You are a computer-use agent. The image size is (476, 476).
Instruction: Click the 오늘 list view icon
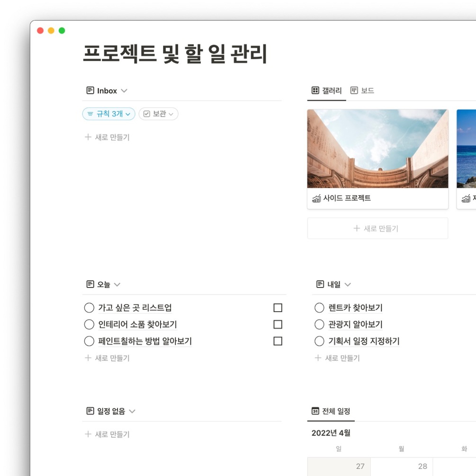pos(90,284)
